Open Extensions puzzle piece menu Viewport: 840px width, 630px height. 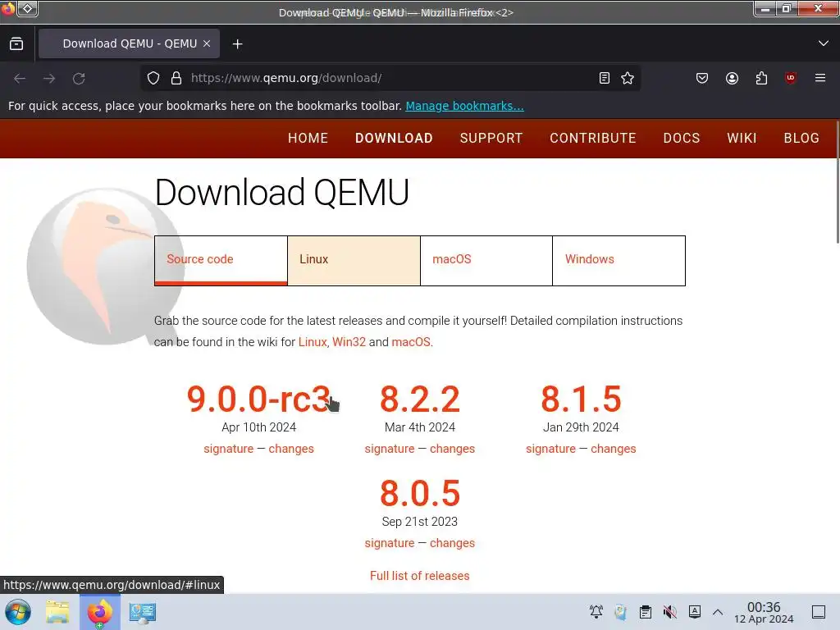(x=761, y=78)
